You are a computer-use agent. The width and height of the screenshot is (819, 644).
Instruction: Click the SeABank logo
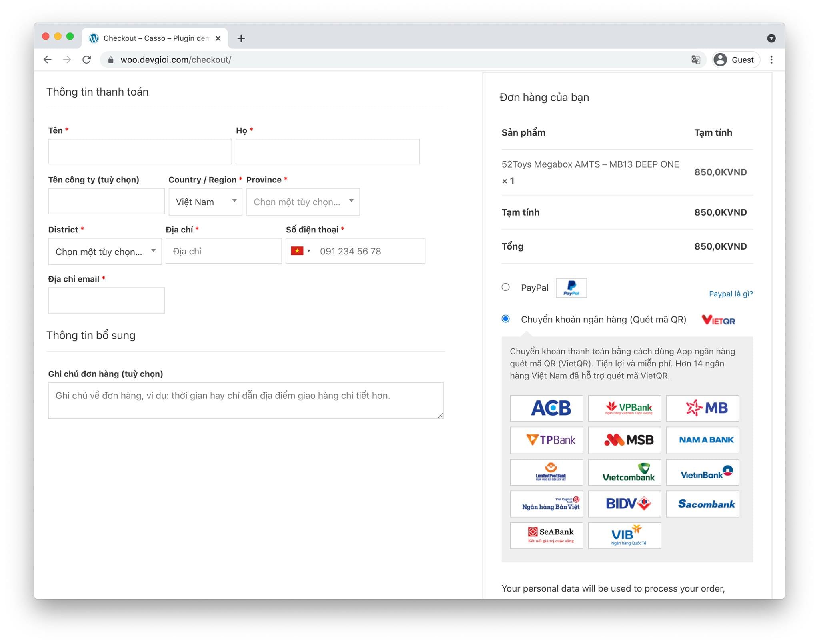(x=547, y=536)
